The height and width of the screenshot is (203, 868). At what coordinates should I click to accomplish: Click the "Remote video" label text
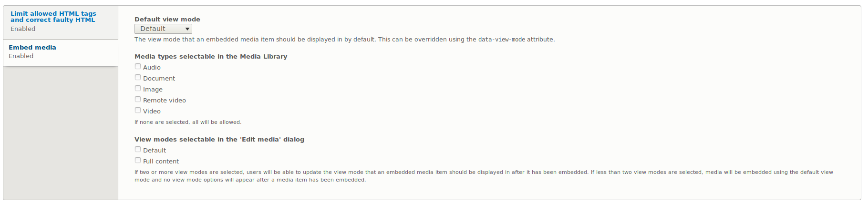click(164, 101)
